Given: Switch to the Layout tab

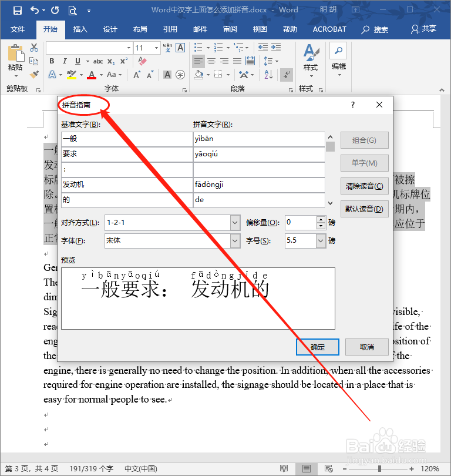Looking at the screenshot, I should tap(140, 29).
